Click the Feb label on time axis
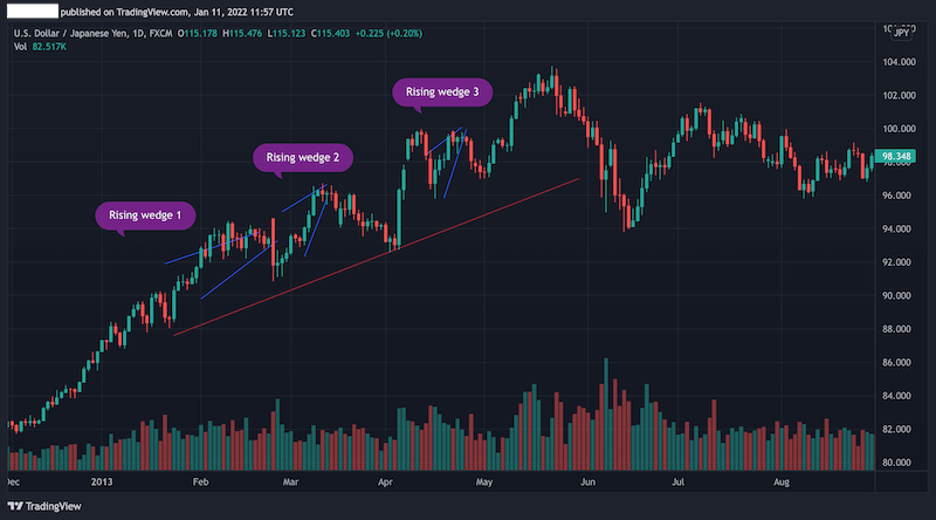Viewport: 936px width, 520px height. 201,482
